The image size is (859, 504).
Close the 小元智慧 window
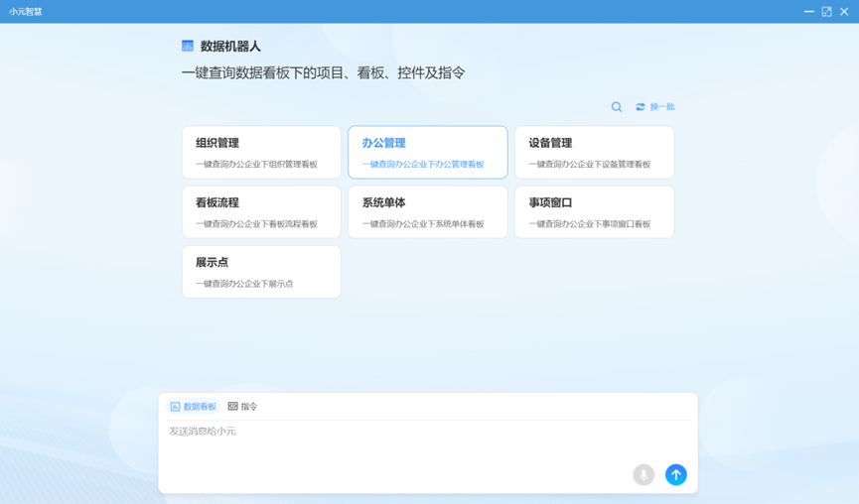pos(844,12)
